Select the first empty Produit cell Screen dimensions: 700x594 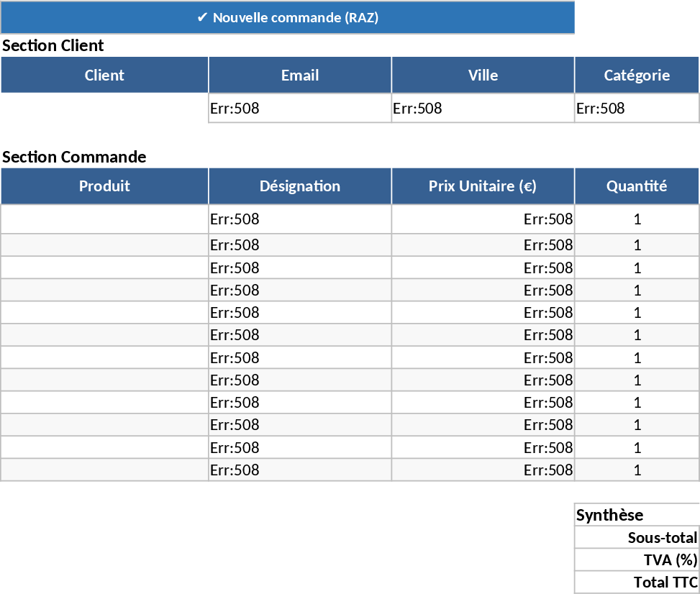point(104,219)
